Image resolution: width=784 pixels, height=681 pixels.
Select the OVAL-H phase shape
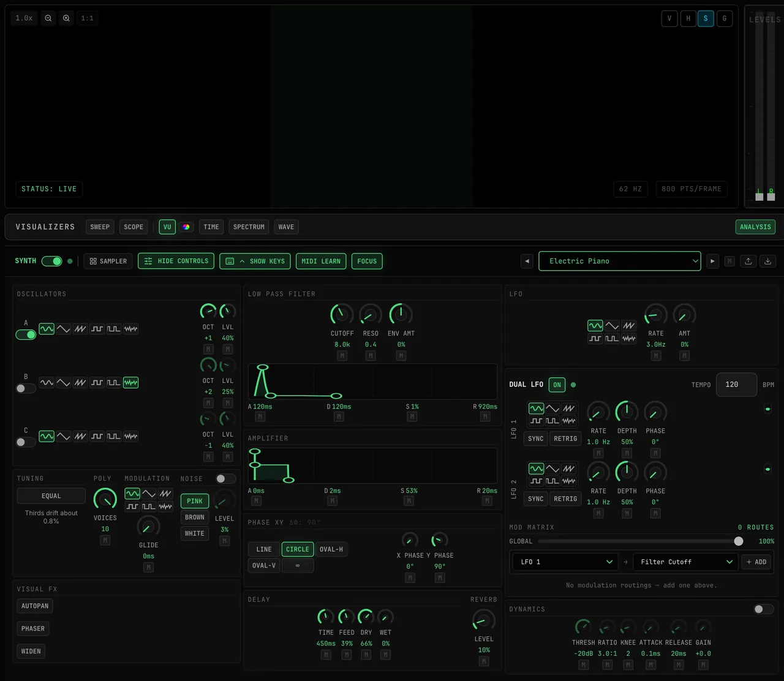click(331, 549)
